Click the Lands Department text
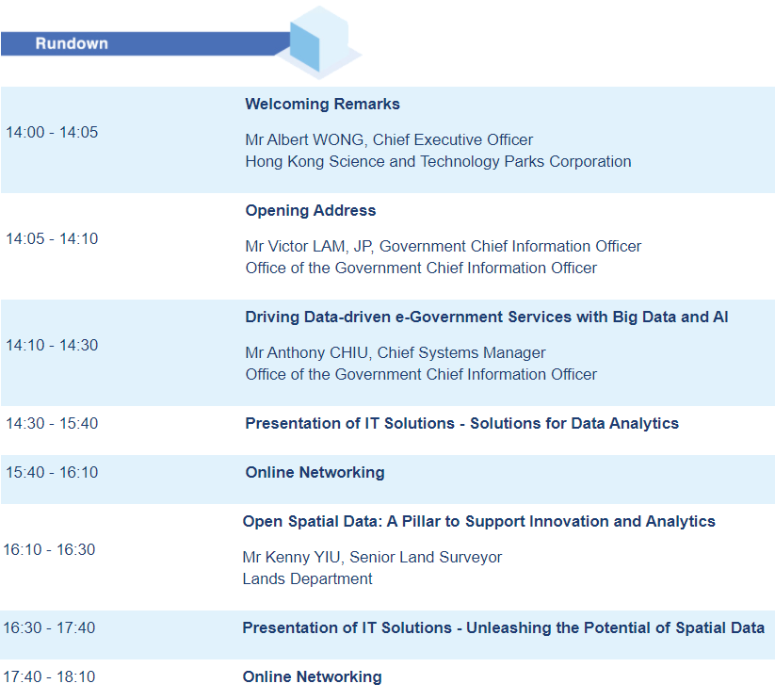 (x=307, y=578)
